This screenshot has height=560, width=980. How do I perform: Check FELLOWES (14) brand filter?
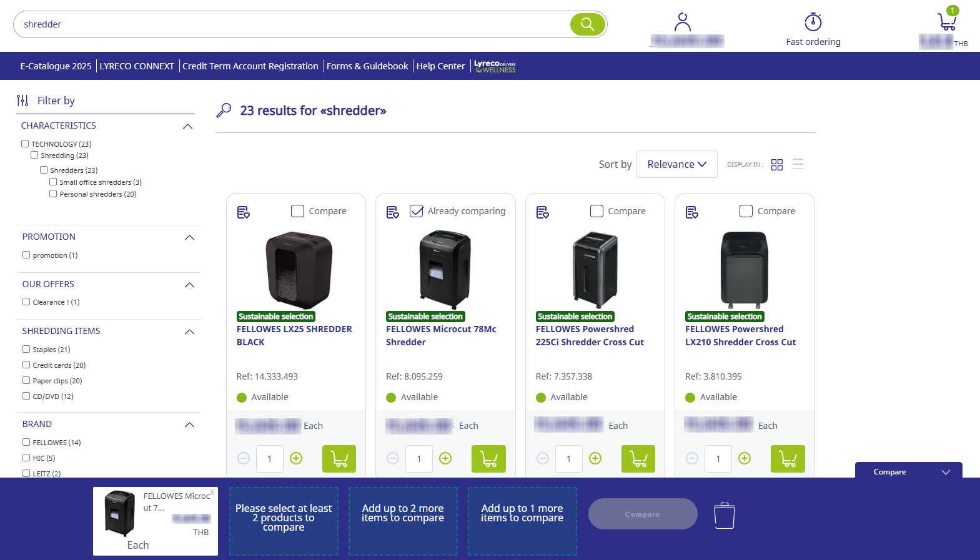[26, 442]
